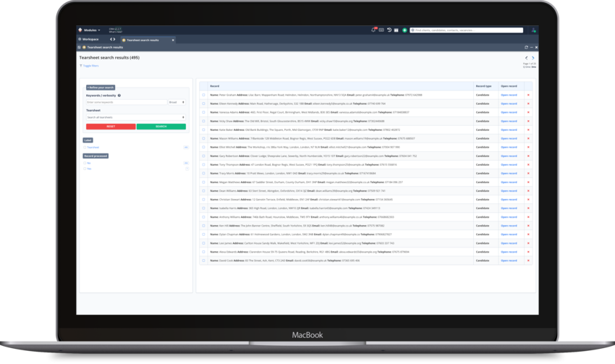Click the Toggle filters link
615x364 pixels.
pos(90,66)
